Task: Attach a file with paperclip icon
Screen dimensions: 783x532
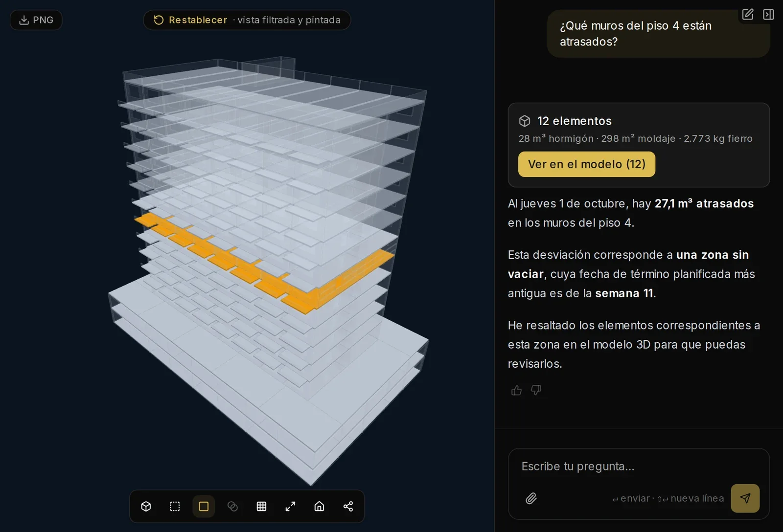Action: tap(531, 498)
